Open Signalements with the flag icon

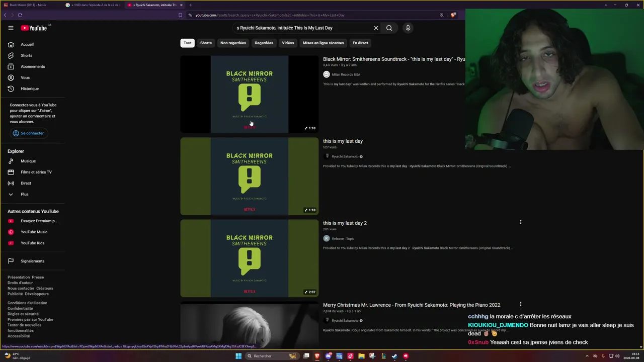click(32, 261)
